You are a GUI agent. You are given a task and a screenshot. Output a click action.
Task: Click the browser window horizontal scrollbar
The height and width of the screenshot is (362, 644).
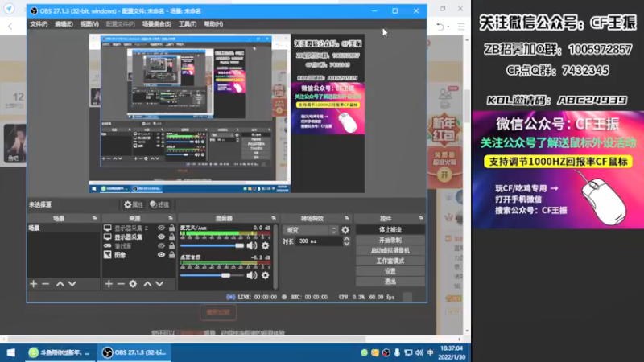187,339
